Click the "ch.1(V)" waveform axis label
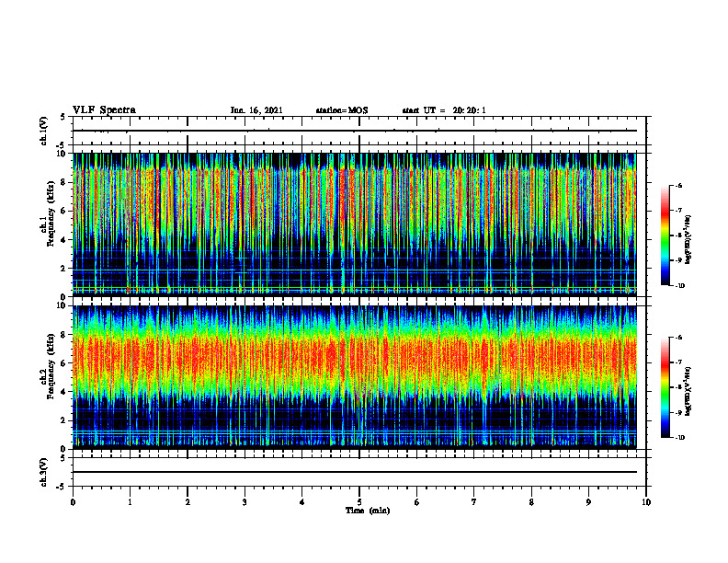The width and height of the screenshot is (728, 563). click(43, 131)
